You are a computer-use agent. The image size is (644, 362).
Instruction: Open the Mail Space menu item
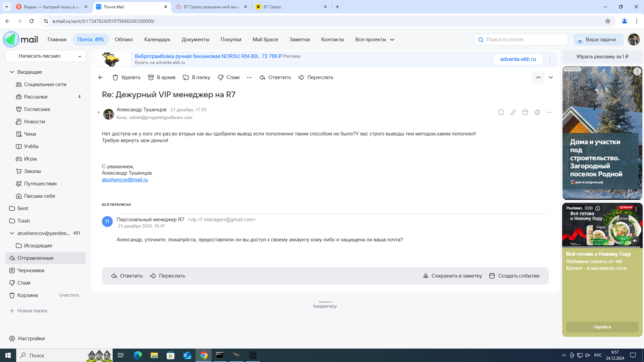[265, 40]
